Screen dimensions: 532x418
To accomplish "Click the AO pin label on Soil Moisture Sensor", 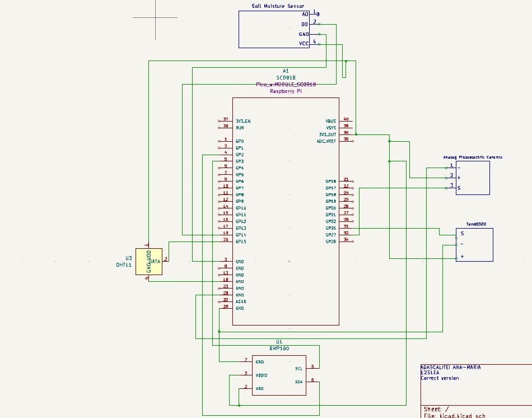I will coord(305,14).
